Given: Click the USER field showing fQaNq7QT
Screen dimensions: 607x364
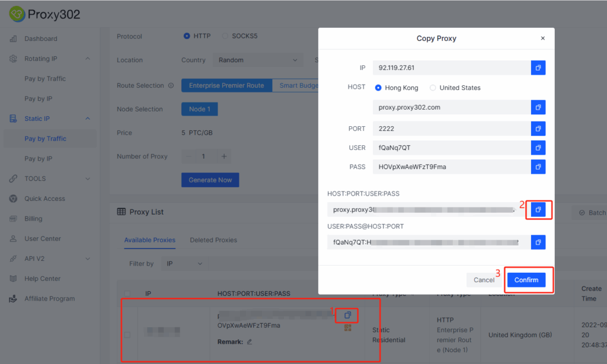Looking at the screenshot, I should coord(452,148).
